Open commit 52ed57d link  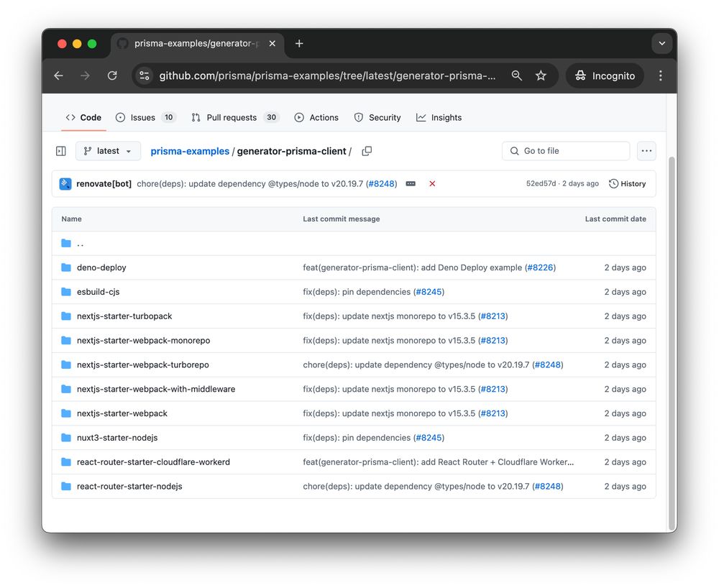point(541,184)
